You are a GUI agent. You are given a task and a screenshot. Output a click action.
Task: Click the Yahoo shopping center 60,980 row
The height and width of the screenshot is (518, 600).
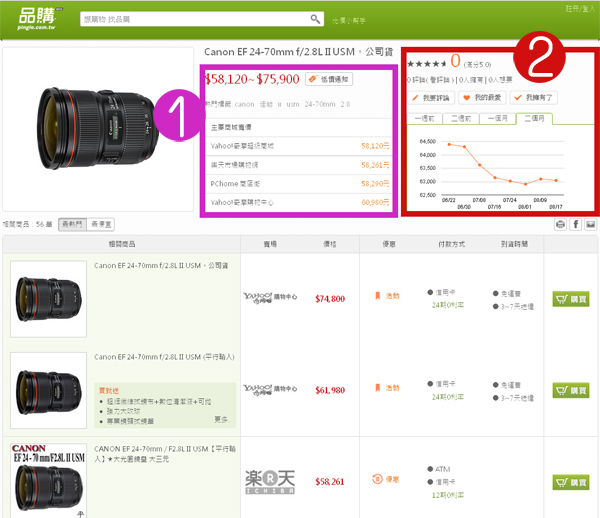coord(299,202)
